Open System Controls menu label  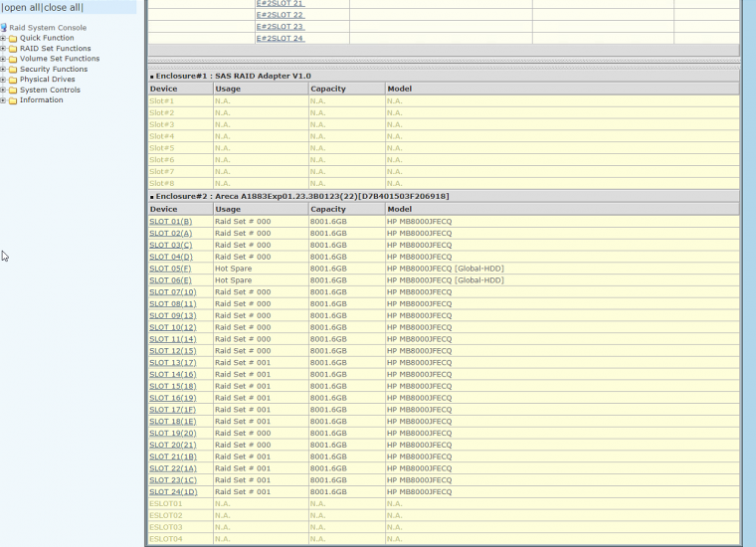click(50, 90)
